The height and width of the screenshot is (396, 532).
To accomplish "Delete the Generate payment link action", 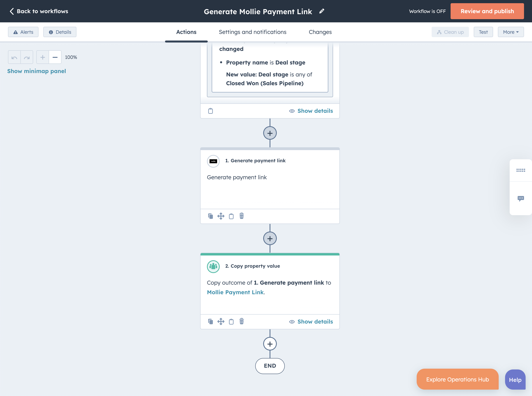I will 242,216.
